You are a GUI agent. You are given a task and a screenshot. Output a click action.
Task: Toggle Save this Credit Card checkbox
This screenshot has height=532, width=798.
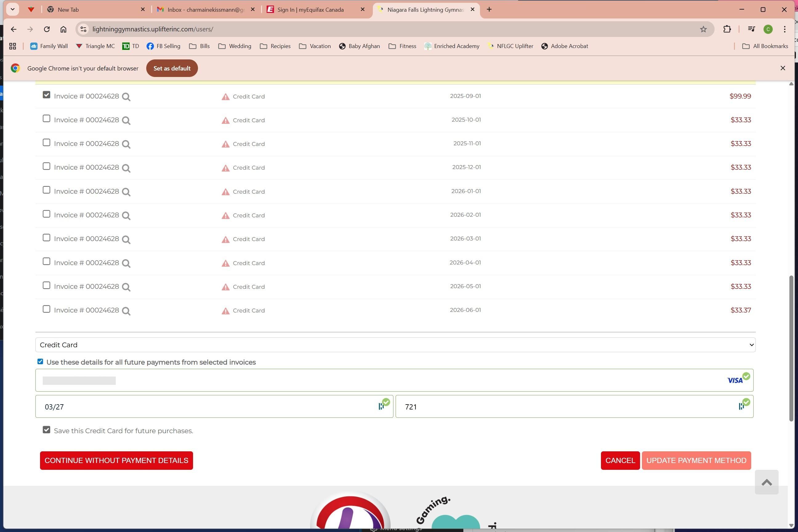click(x=46, y=430)
